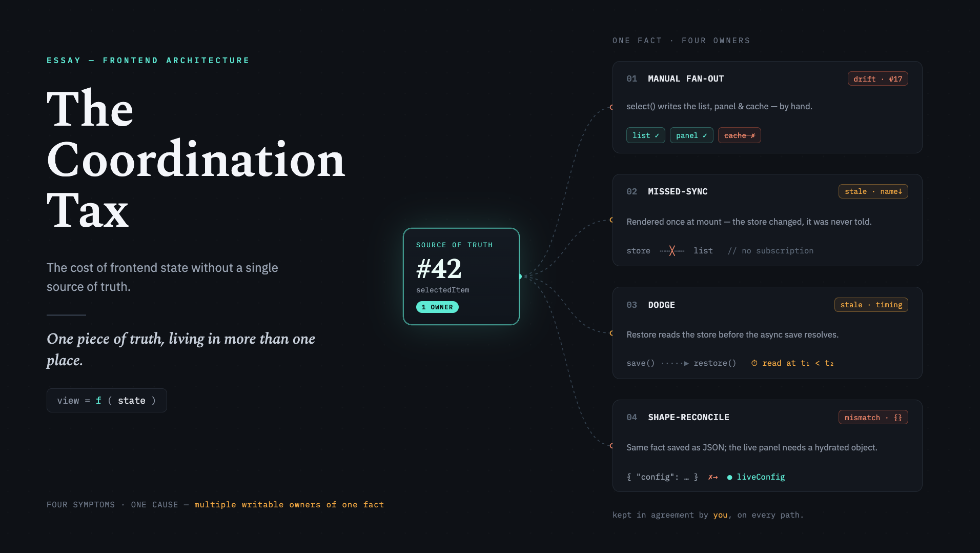Click 'Rendered once at mount' description
The width and height of the screenshot is (980, 553).
click(749, 222)
